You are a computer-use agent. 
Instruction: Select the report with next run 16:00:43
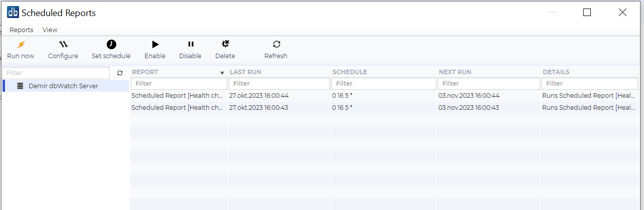[469, 107]
